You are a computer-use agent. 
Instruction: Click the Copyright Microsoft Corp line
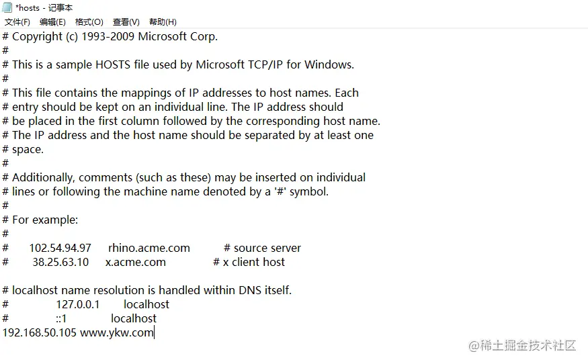coord(110,37)
